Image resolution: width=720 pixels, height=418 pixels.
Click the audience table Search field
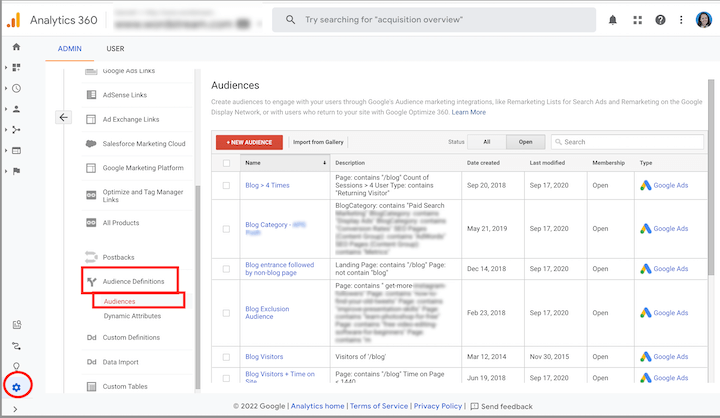pyautogui.click(x=627, y=142)
